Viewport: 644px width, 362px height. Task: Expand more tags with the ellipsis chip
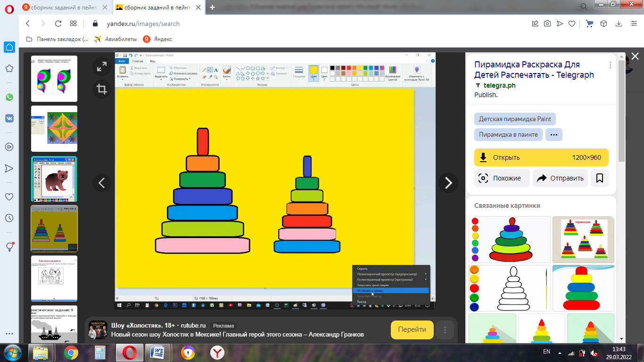pos(553,134)
